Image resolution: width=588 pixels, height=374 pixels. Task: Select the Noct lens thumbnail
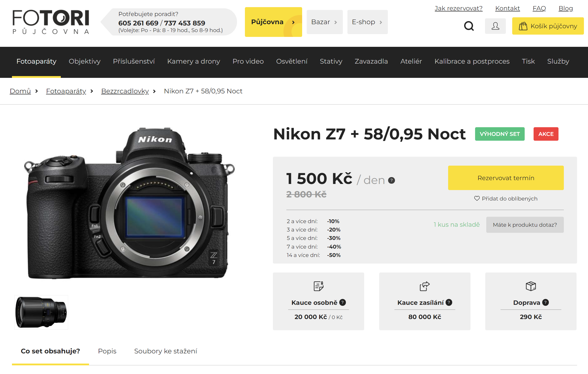pyautogui.click(x=41, y=312)
